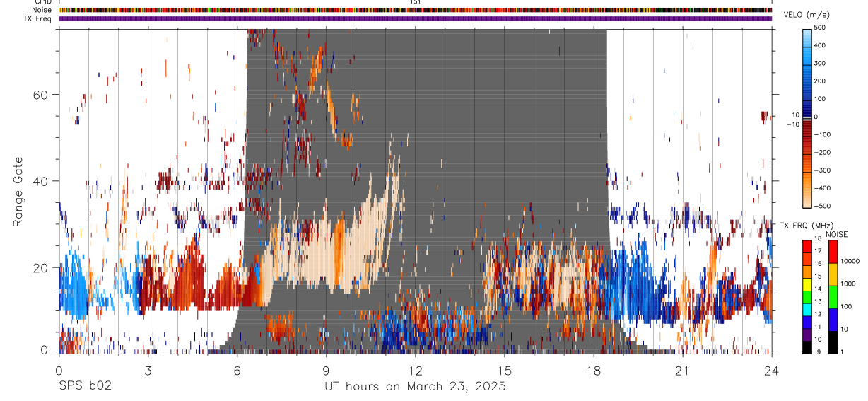This screenshot has height=401, width=868.
Task: Click the TX frequency legend value 9
Action: [817, 351]
